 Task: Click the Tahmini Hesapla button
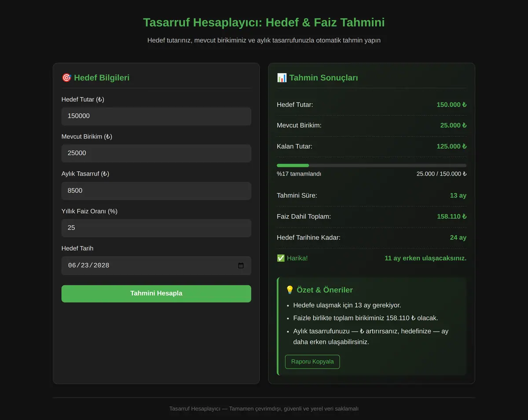coord(156,294)
